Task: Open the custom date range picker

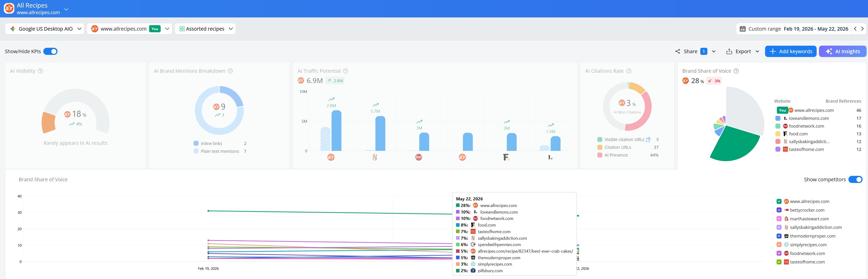Action: [x=794, y=29]
